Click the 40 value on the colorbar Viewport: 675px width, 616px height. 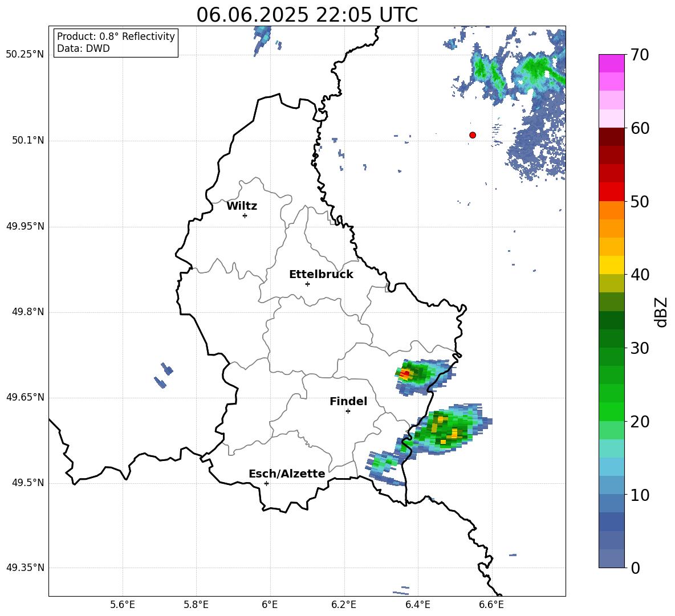(640, 275)
